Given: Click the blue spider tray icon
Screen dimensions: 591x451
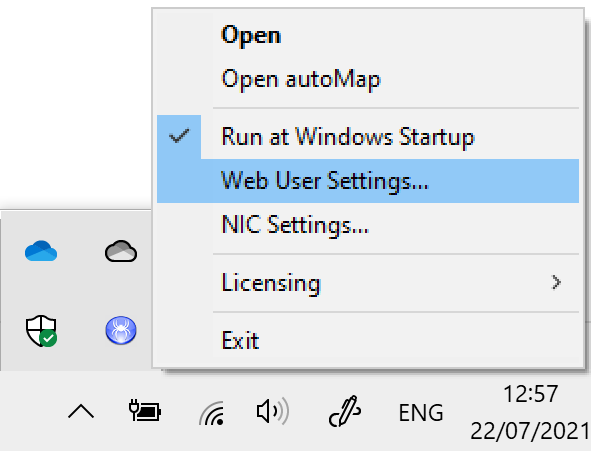Looking at the screenshot, I should click(121, 330).
